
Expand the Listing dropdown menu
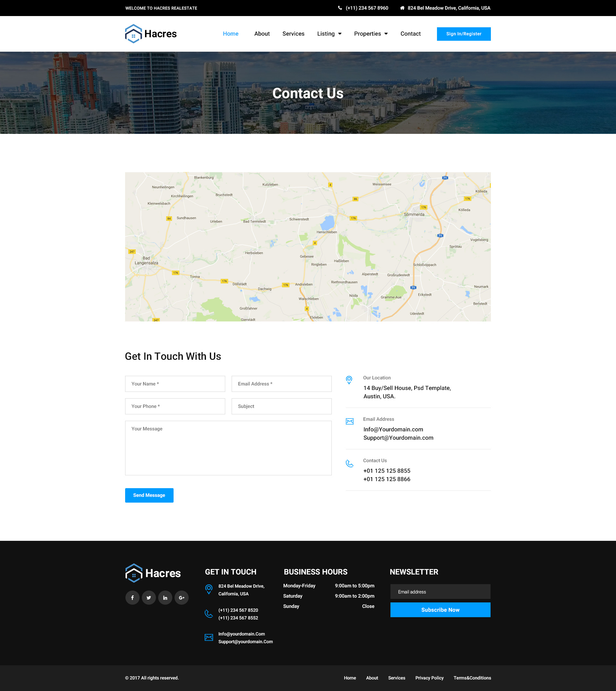point(329,33)
